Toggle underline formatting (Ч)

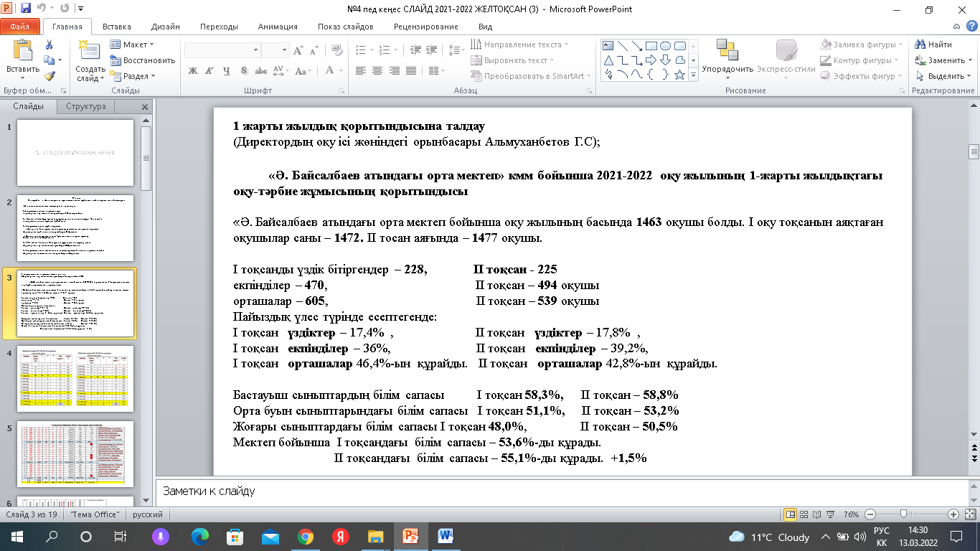point(226,70)
